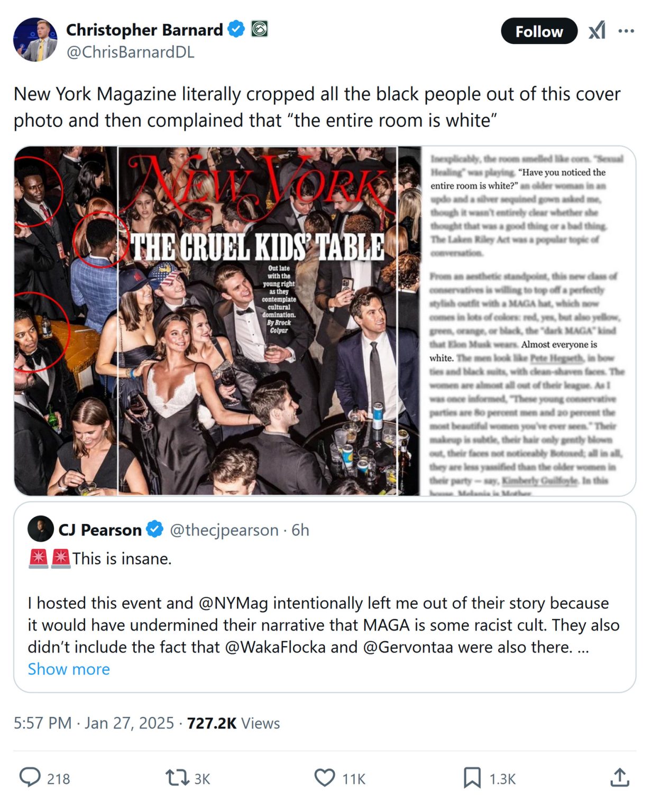
Task: Click CJ Pearson's verified badge
Action: pos(154,530)
